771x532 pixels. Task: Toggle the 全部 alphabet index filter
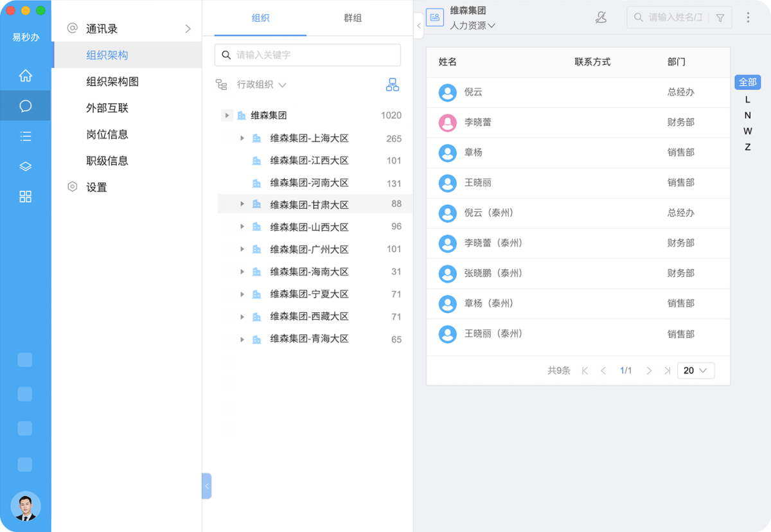point(747,82)
